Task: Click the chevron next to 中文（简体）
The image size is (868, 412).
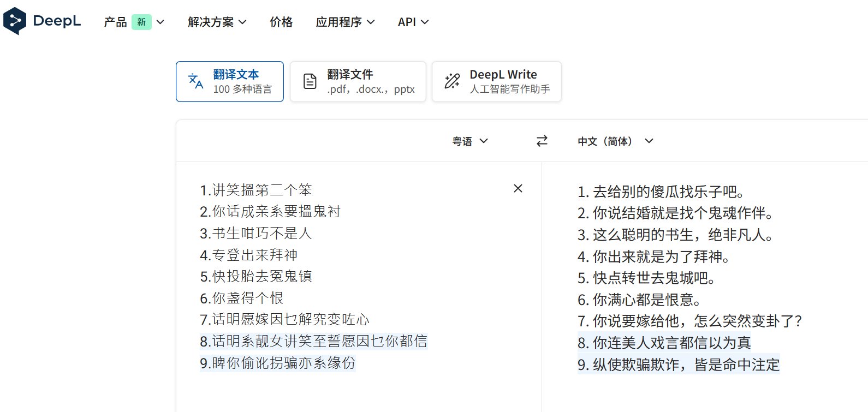Action: (x=649, y=141)
